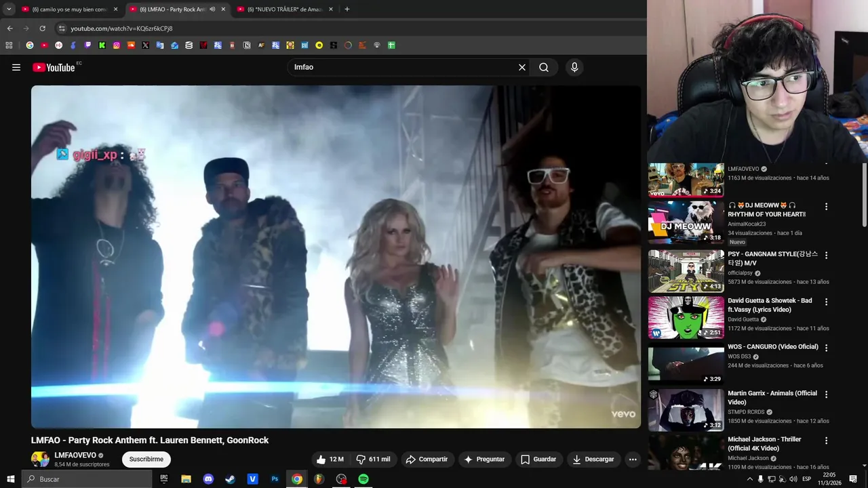Open Windows notification center
This screenshot has width=868, height=488.
tap(853, 479)
